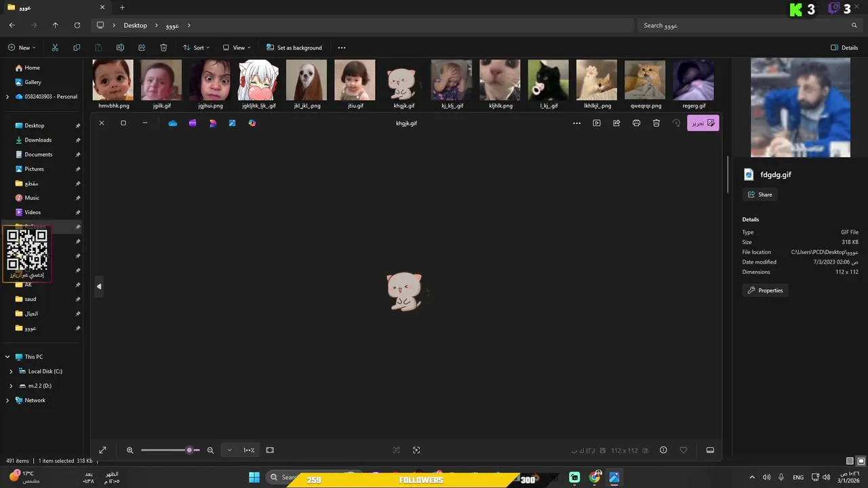Open Copilot icon in Photos toolbar
868x488 pixels.
[x=252, y=123]
